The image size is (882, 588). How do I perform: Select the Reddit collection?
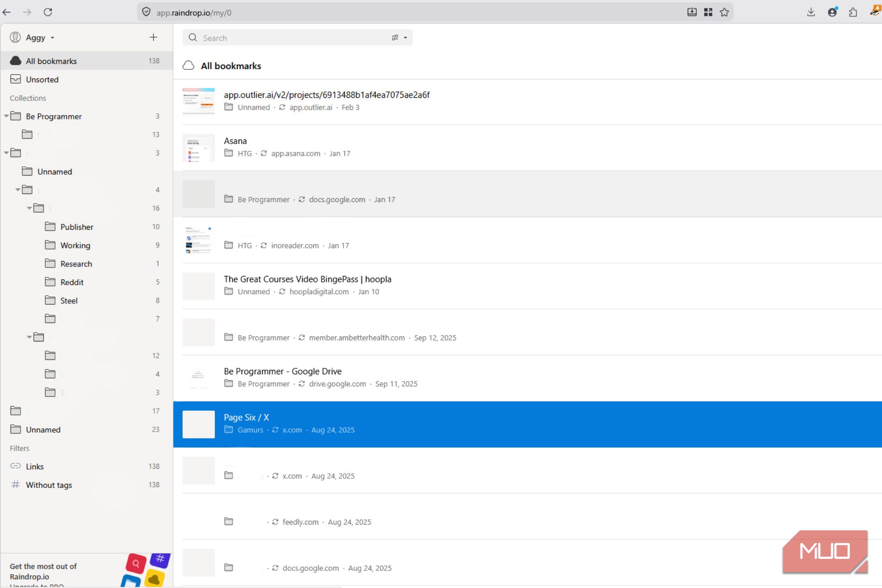click(x=87, y=282)
